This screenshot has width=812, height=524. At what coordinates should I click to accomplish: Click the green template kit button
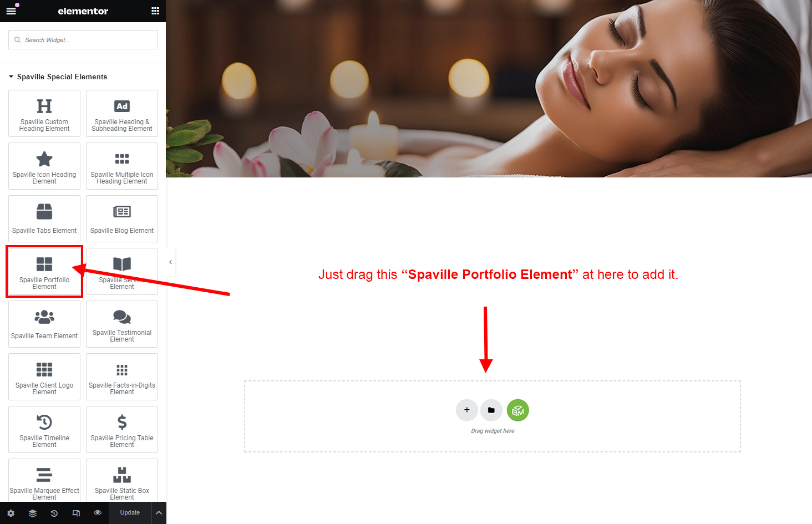[x=518, y=410]
